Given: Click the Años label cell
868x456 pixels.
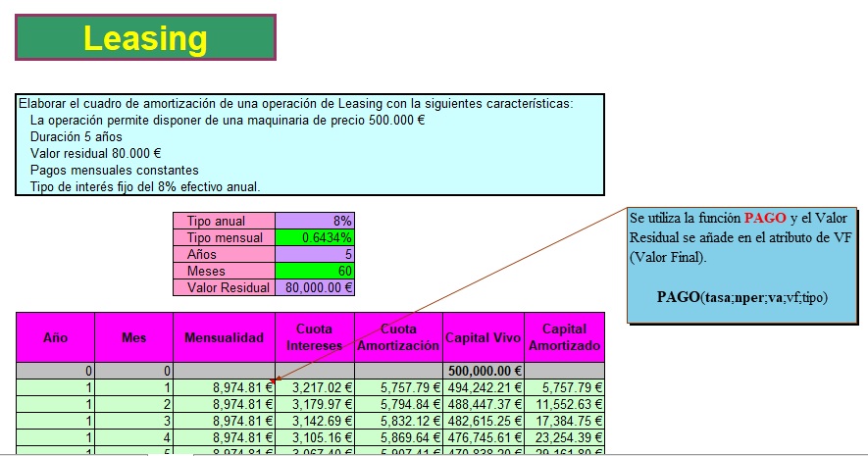Looking at the screenshot, I should coord(225,254).
